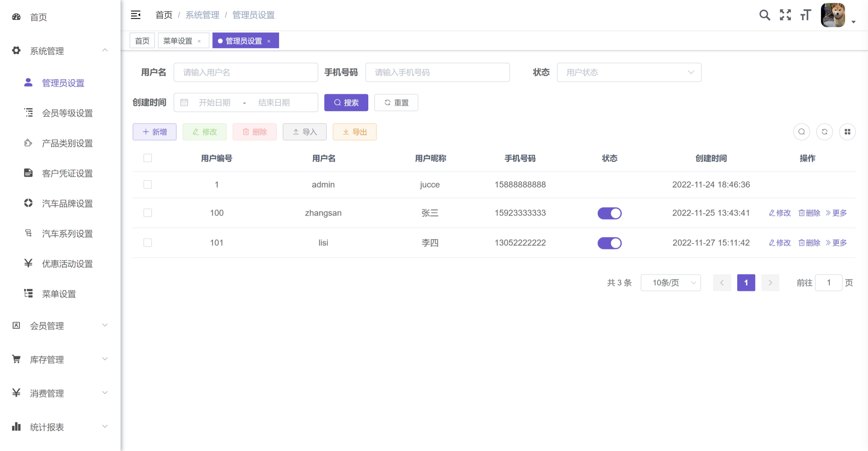Screen dimensions: 868x451
Task: Switch to the 首页 tab
Action: (x=142, y=41)
